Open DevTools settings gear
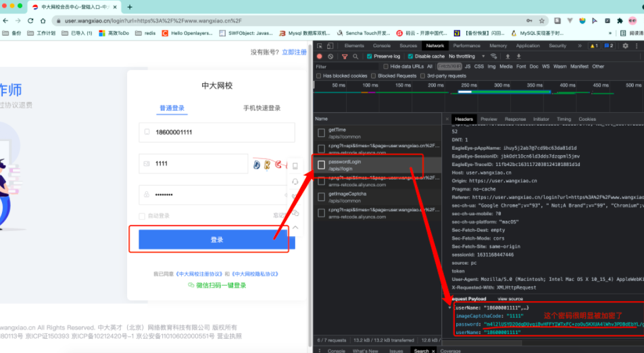644x353 pixels. coord(625,45)
